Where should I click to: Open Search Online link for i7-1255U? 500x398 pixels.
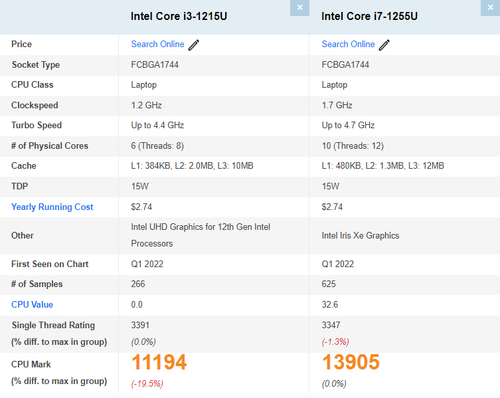[348, 44]
